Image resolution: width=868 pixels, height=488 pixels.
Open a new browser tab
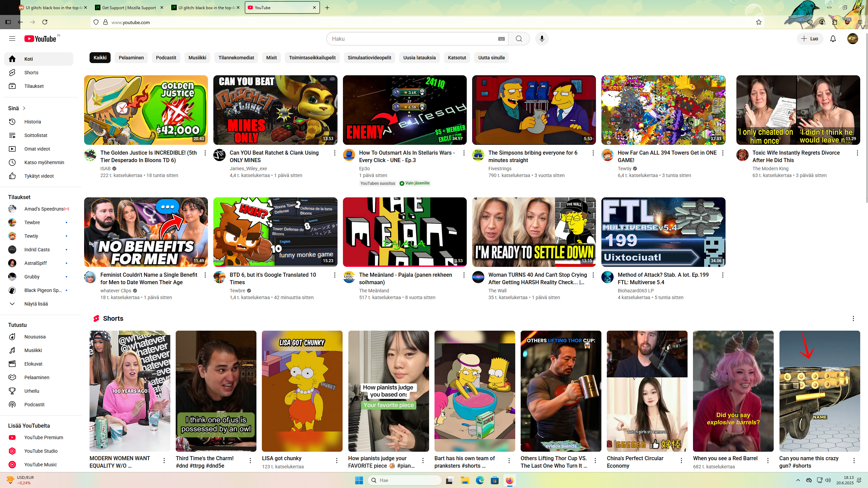[x=327, y=7]
